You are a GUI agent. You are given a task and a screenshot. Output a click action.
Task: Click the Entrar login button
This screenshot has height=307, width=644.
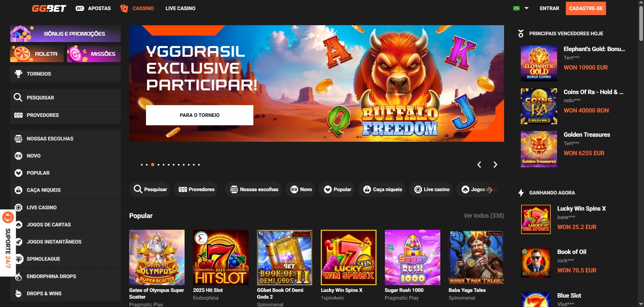(x=549, y=8)
